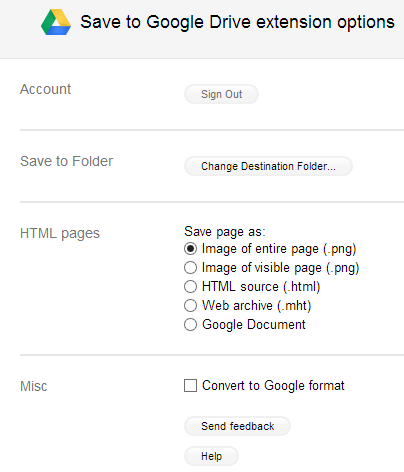Click the Google Drive logo icon
The image size is (404, 472).
[56, 22]
